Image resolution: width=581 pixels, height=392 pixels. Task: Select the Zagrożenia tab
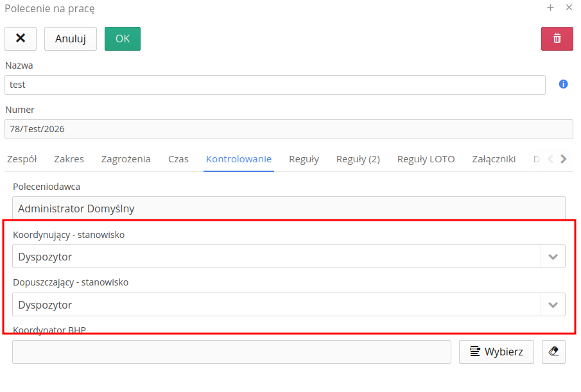pos(126,159)
